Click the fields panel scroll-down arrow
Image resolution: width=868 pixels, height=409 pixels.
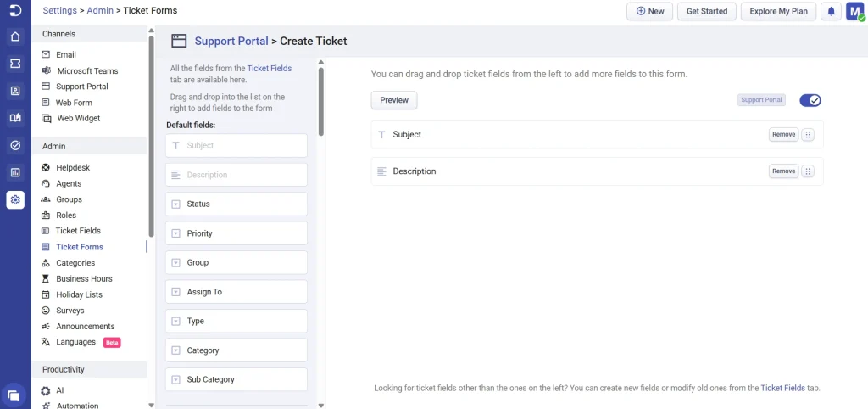pyautogui.click(x=321, y=405)
